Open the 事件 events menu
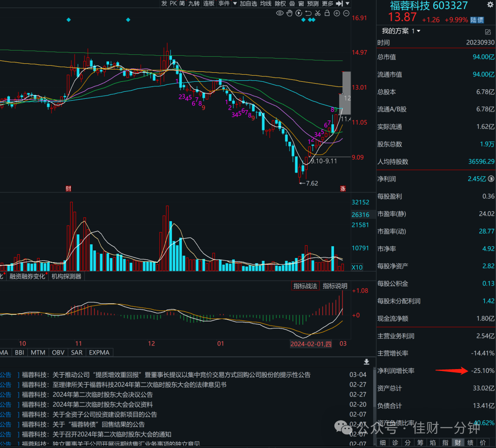496x448 pixels. point(224,3)
